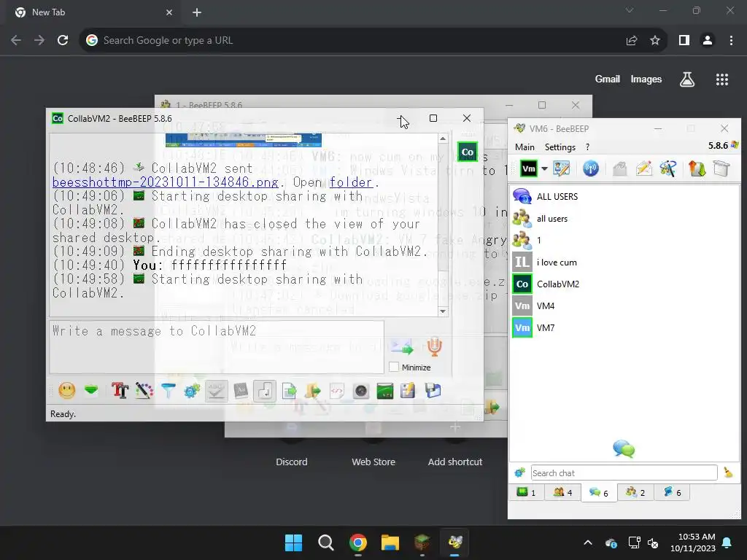Click the trash bin icon in VM6 toolbar
The height and width of the screenshot is (560, 747).
tap(721, 168)
